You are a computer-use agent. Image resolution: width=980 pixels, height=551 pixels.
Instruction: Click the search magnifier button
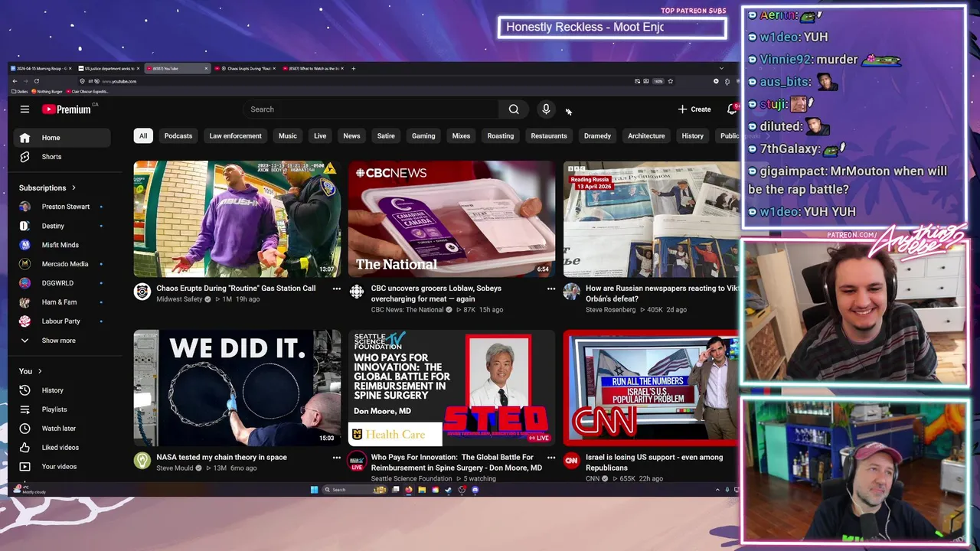(514, 109)
